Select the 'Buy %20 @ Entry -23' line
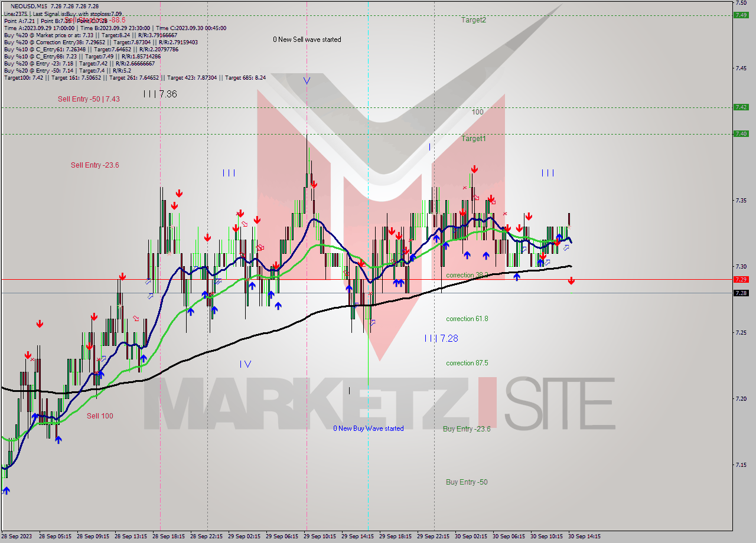Viewport: 756px width, 543px height. (80, 63)
